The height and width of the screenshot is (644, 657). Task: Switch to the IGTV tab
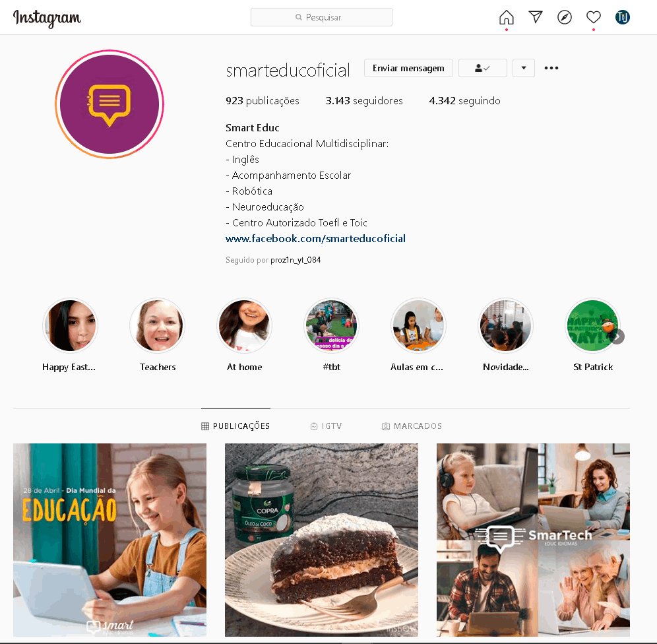pos(327,426)
